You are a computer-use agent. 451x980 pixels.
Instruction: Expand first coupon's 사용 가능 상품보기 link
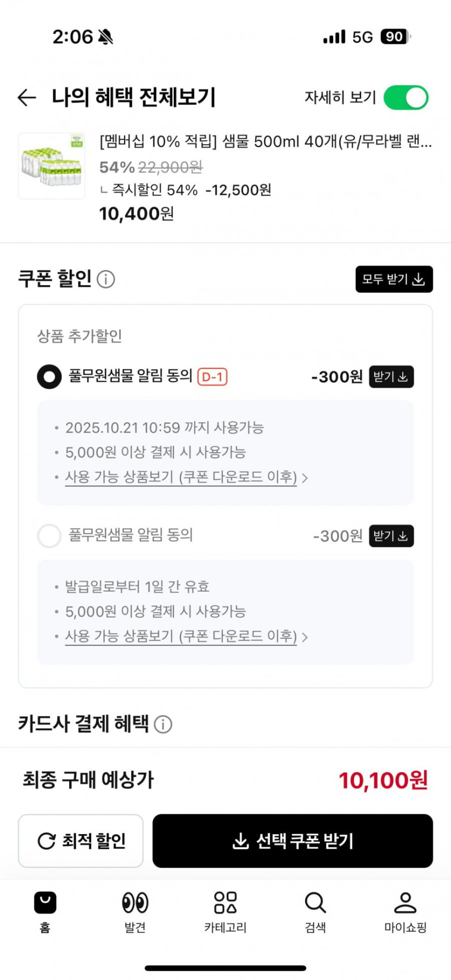[186, 477]
